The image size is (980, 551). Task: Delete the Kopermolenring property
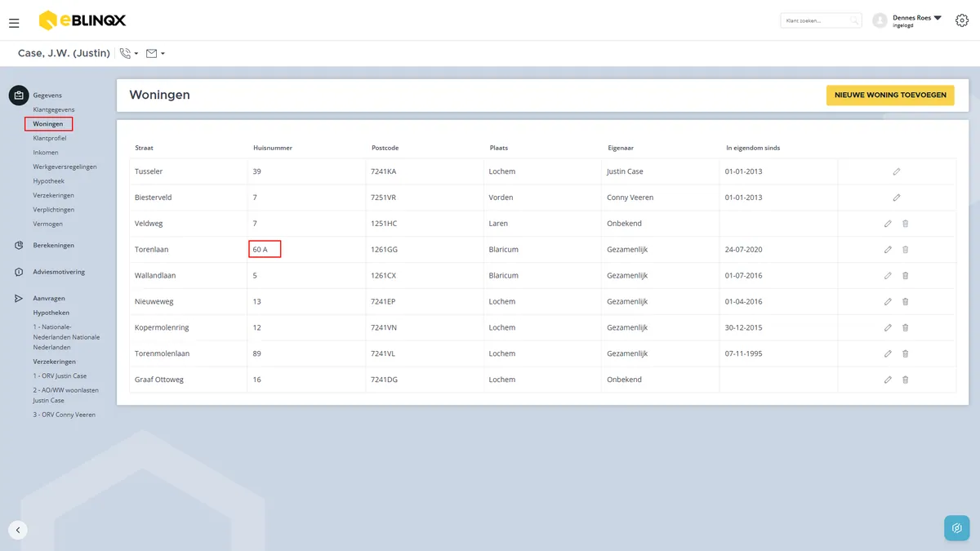coord(905,327)
